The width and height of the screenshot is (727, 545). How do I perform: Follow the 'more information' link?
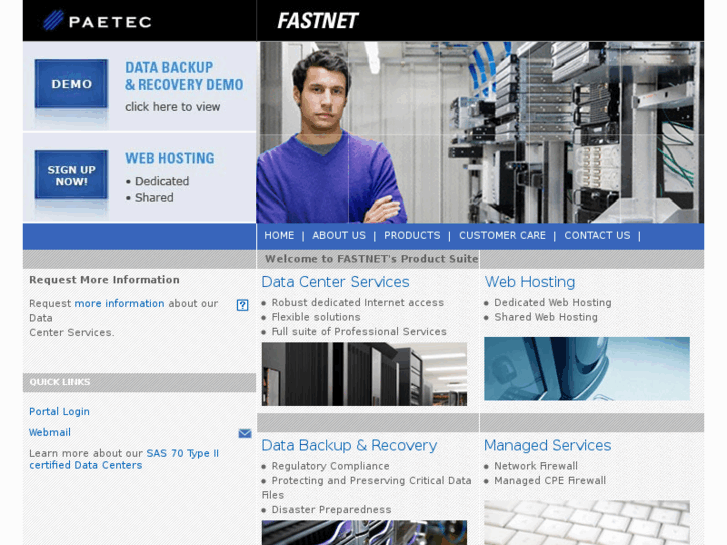coord(119,303)
